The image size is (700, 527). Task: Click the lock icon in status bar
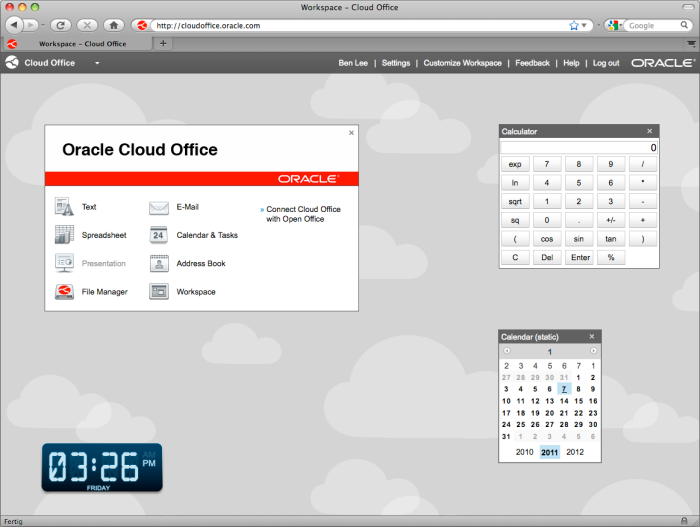[684, 521]
